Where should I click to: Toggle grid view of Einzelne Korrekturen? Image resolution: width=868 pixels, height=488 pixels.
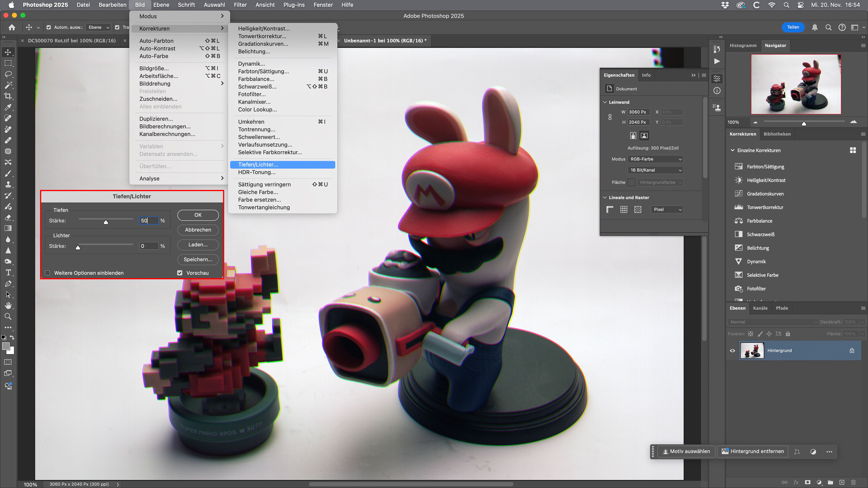853,150
